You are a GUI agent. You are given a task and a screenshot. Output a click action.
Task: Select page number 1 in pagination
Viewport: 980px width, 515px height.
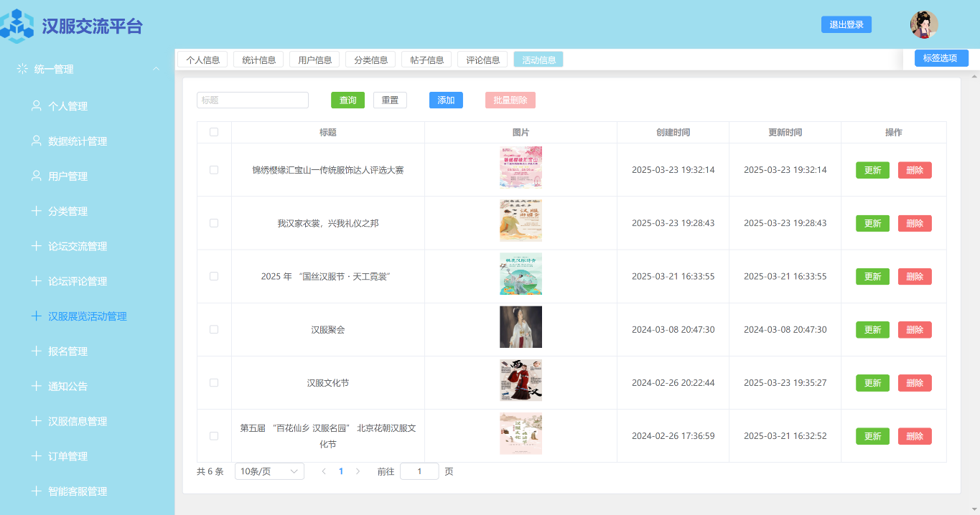pos(341,471)
